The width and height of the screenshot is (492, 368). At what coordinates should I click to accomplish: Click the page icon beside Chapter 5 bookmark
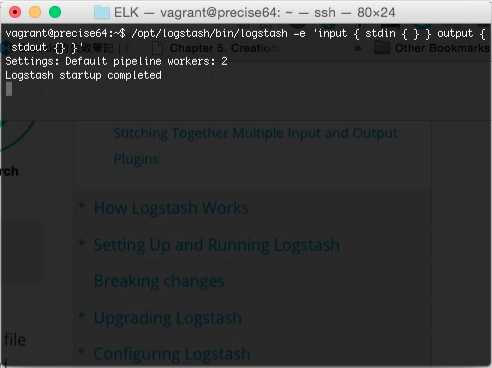(x=158, y=48)
